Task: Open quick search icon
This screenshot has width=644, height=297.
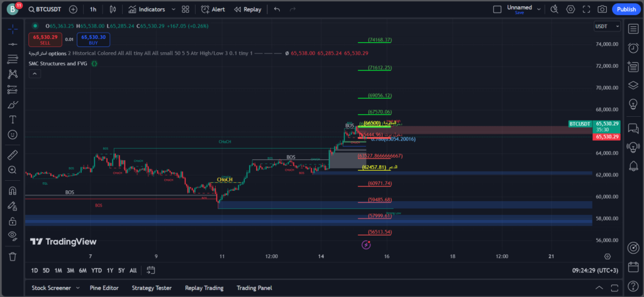Action: click(x=555, y=9)
